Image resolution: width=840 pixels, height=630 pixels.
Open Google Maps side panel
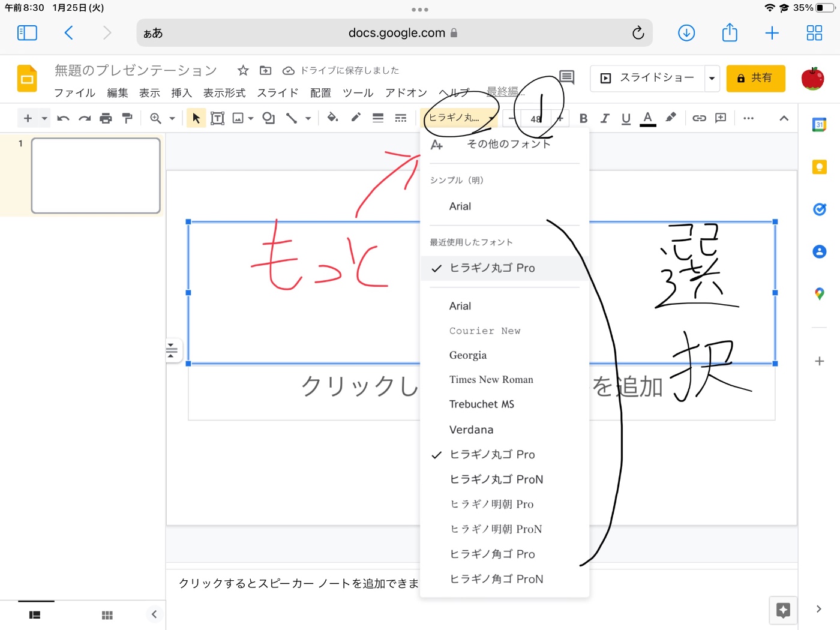819,294
